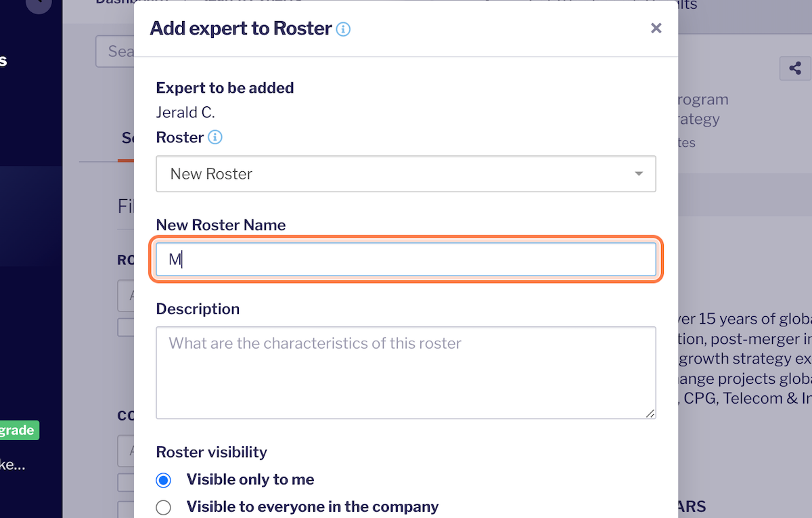The height and width of the screenshot is (518, 812).
Task: Toggle the first checkbox under CO filter
Action: 126,482
